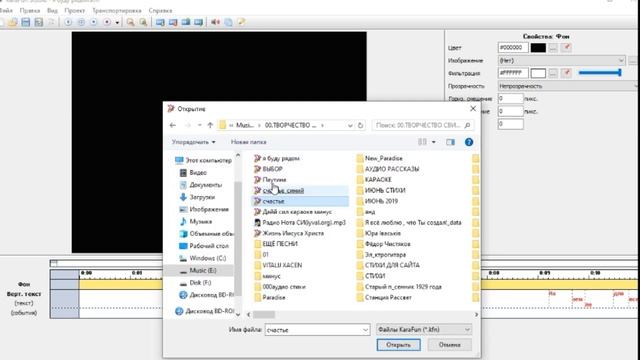
Task: Go up one folder level in the dialog
Action: pyautogui.click(x=210, y=125)
